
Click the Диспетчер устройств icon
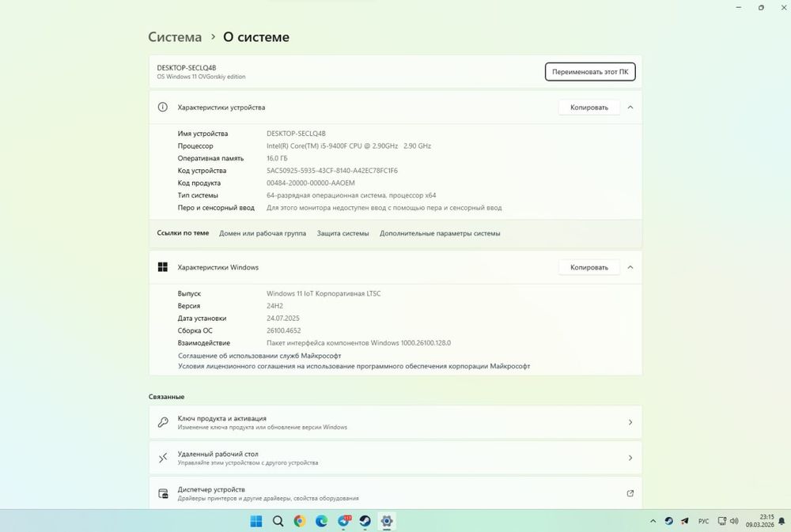click(x=163, y=494)
